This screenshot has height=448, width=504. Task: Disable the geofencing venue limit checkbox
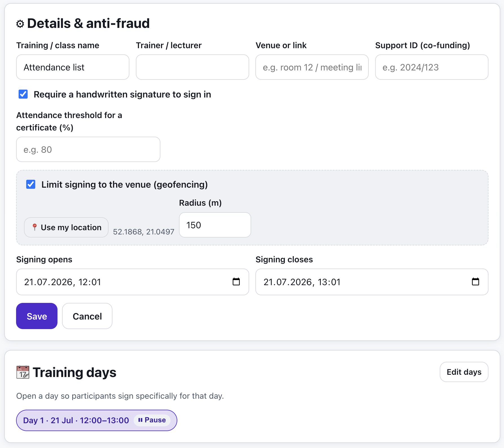(31, 184)
